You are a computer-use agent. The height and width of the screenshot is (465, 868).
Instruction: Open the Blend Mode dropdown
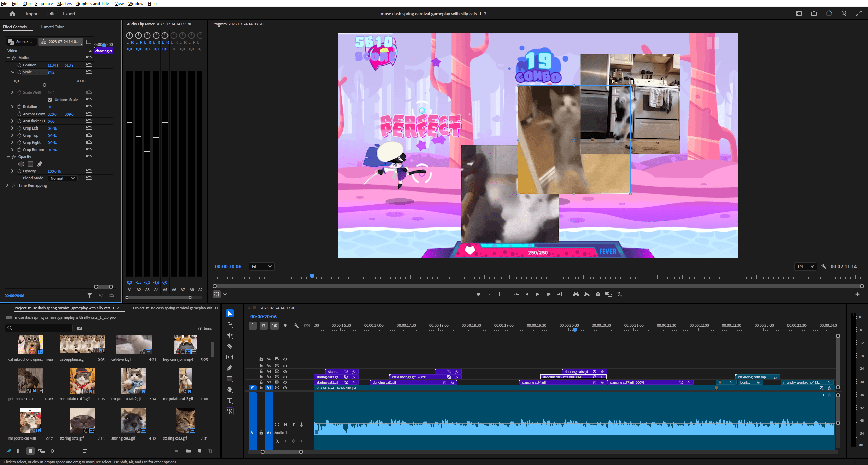pos(63,178)
